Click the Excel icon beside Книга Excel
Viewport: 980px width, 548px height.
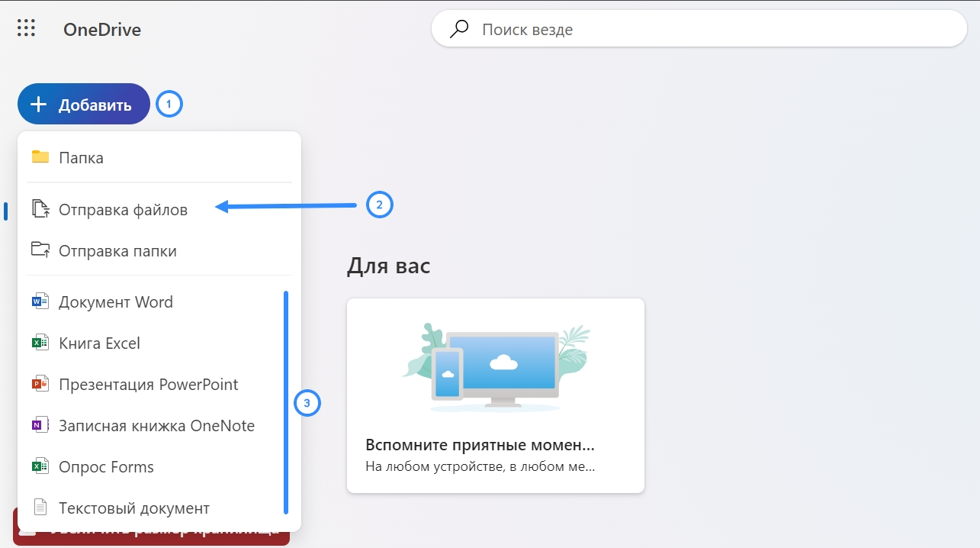click(40, 343)
